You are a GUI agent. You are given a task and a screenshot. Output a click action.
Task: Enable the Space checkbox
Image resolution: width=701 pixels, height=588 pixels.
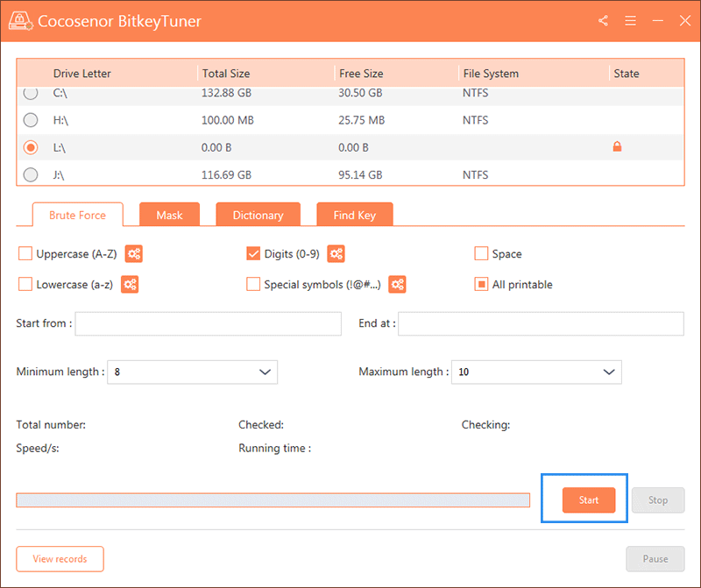click(481, 253)
